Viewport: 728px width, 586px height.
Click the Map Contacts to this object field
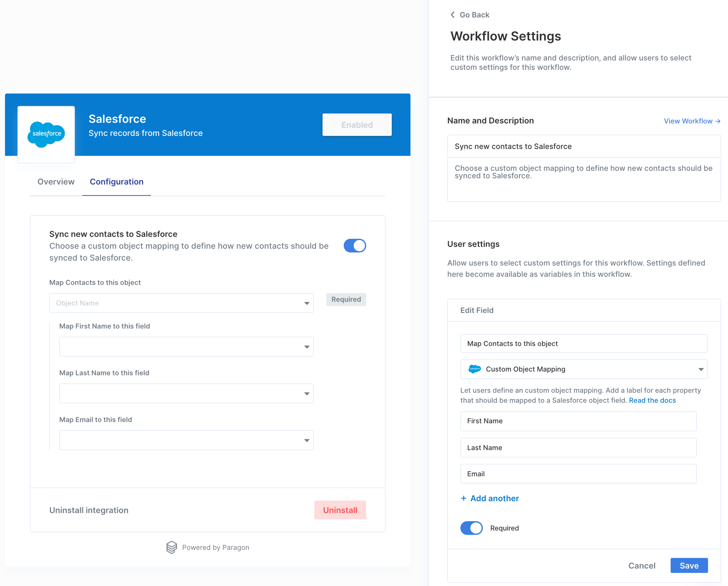click(584, 343)
